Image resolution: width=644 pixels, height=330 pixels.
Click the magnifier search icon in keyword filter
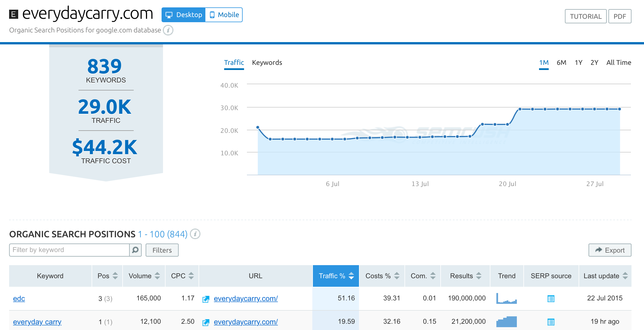point(135,250)
